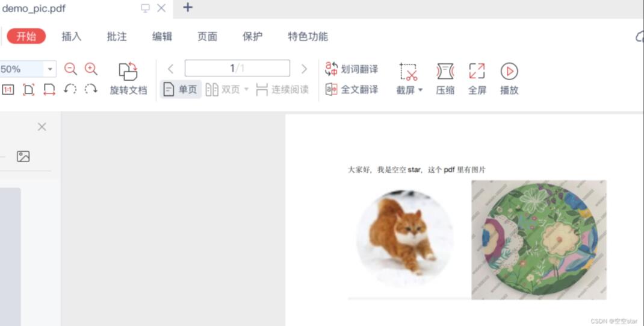This screenshot has width=644, height=326.
Task: Click the orange cat image
Action: point(406,237)
